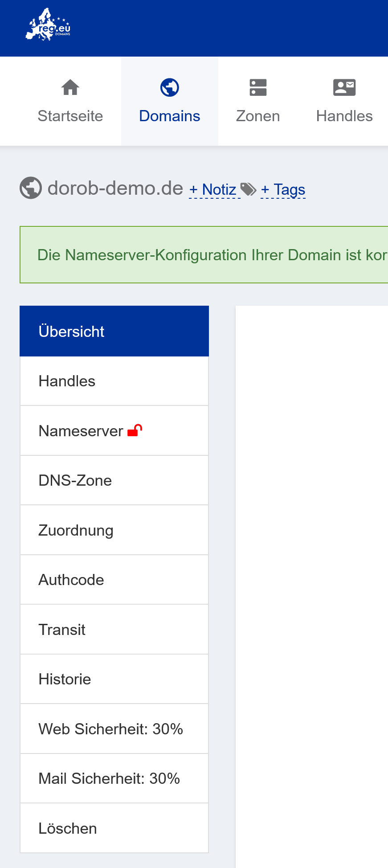
Task: Click the tags icon next to Notiz
Action: [248, 189]
